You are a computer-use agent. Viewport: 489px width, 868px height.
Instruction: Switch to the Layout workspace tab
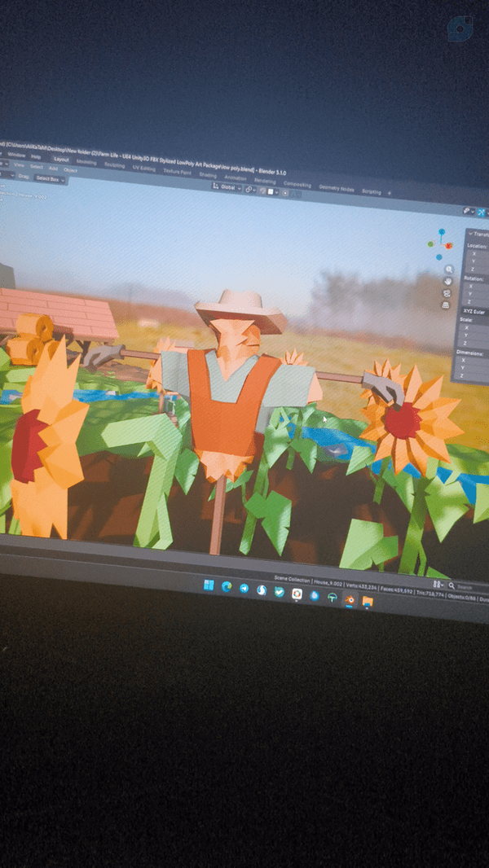coord(61,160)
